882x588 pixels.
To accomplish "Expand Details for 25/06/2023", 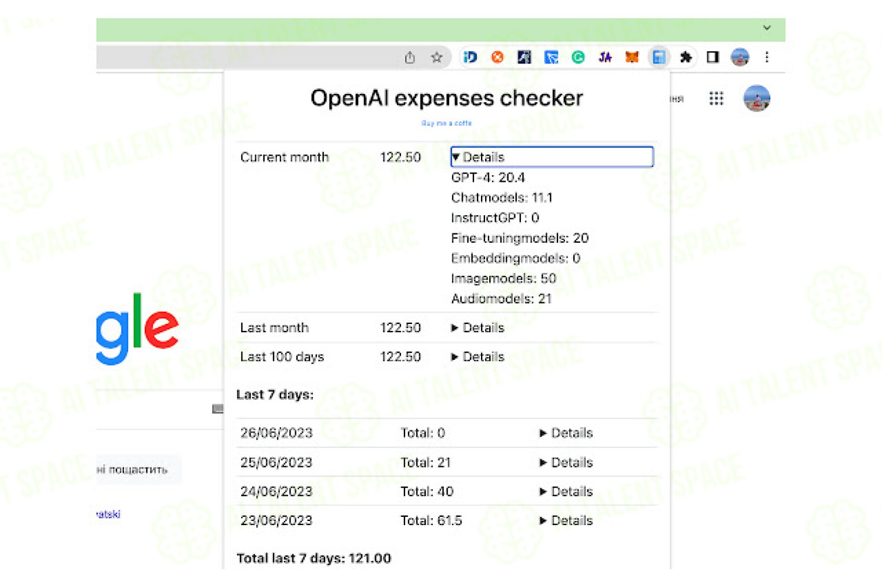I will coord(566,462).
